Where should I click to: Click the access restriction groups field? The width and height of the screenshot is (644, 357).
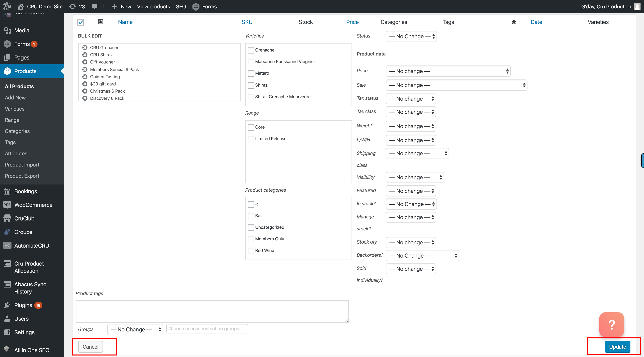[207, 329]
